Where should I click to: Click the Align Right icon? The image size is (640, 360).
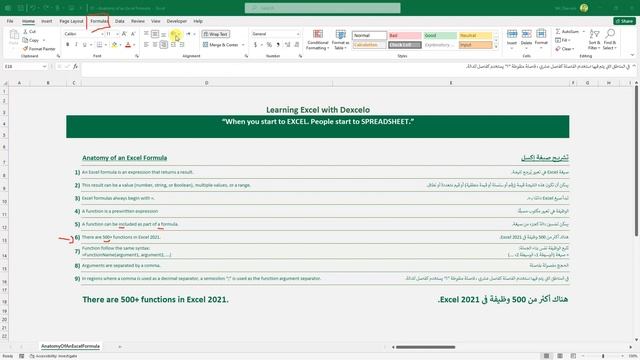pyautogui.click(x=164, y=44)
